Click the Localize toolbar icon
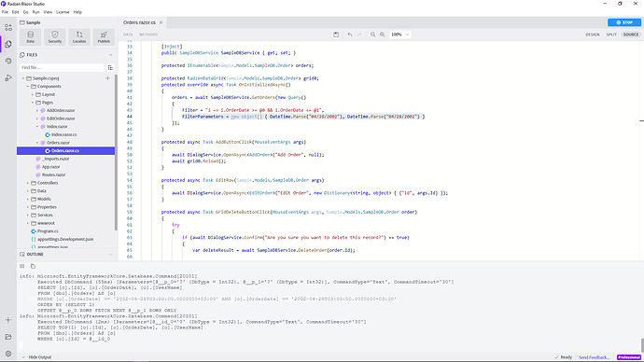 (x=79, y=37)
